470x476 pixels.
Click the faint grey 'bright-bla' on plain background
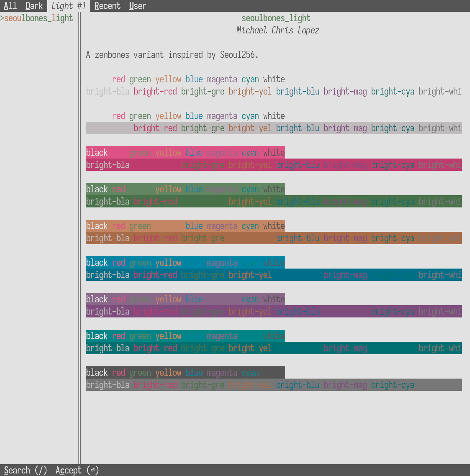[108, 91]
